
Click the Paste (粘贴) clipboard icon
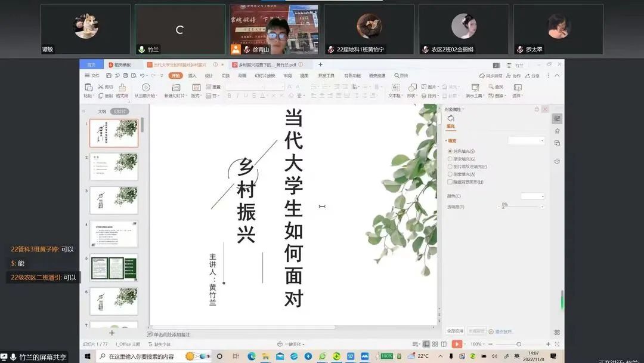click(x=88, y=88)
